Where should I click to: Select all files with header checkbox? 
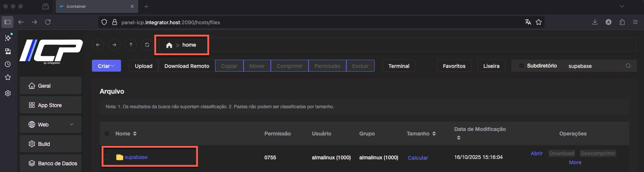[x=107, y=134]
